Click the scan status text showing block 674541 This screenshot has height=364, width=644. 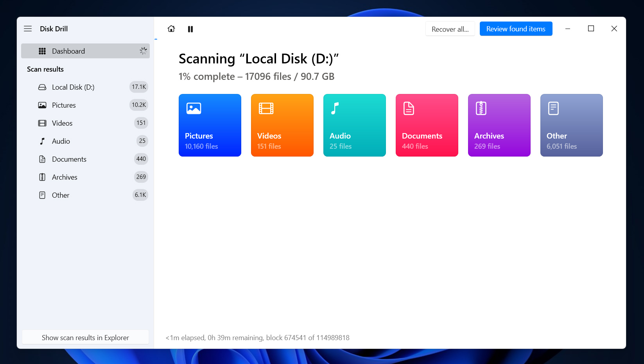click(x=258, y=337)
